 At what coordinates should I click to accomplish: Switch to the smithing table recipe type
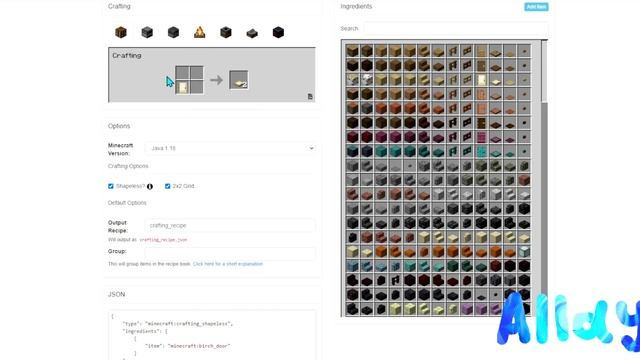(x=278, y=32)
